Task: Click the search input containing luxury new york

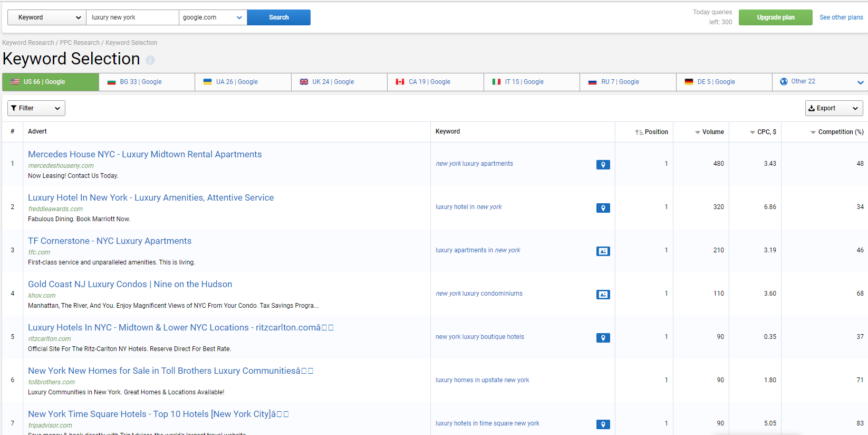Action: click(132, 17)
